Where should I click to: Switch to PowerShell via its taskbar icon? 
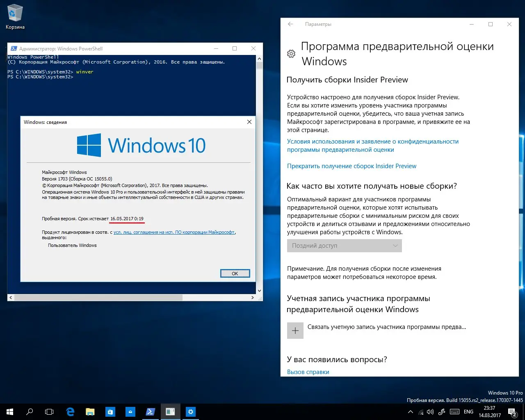pos(150,412)
